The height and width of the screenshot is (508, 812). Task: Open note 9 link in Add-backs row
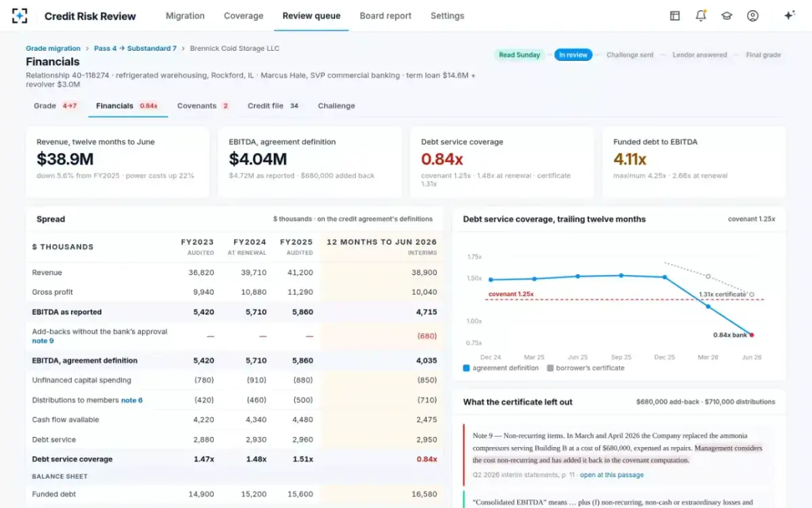[x=43, y=341]
